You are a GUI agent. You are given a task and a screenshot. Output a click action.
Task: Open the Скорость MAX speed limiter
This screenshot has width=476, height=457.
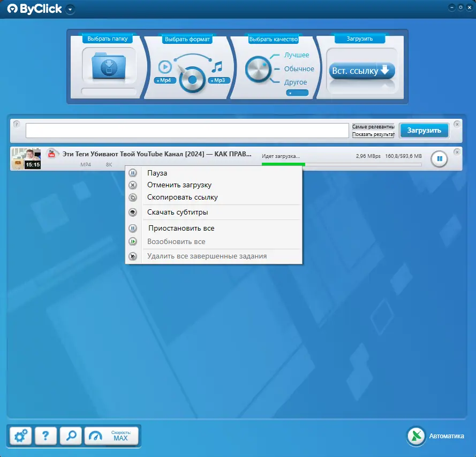tap(111, 436)
